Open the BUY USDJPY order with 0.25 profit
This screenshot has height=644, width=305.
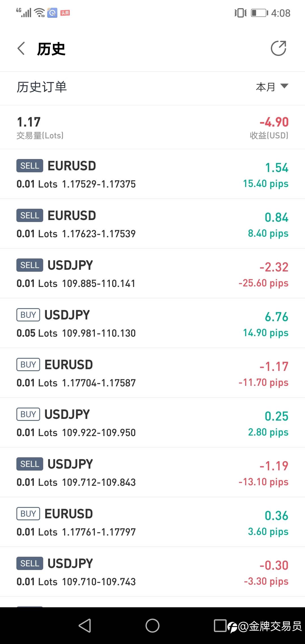[152, 423]
